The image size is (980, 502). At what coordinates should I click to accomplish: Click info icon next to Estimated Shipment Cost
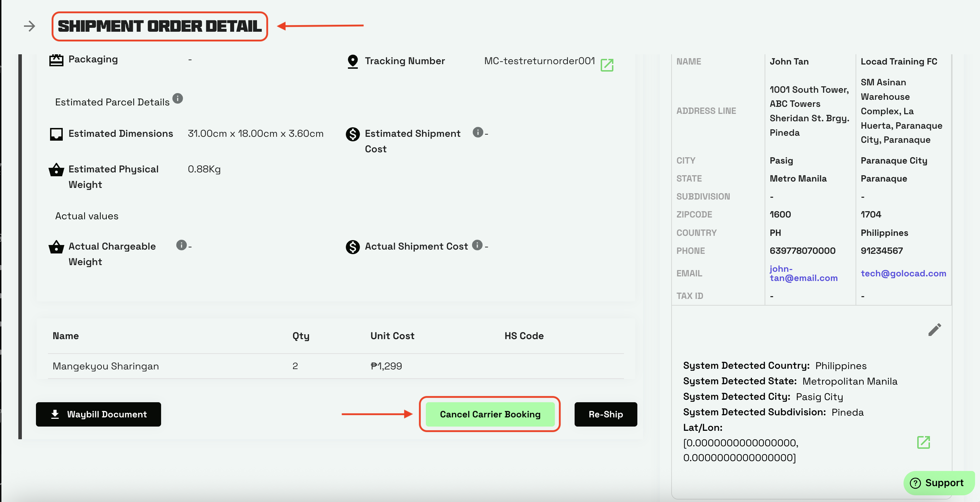pyautogui.click(x=477, y=132)
